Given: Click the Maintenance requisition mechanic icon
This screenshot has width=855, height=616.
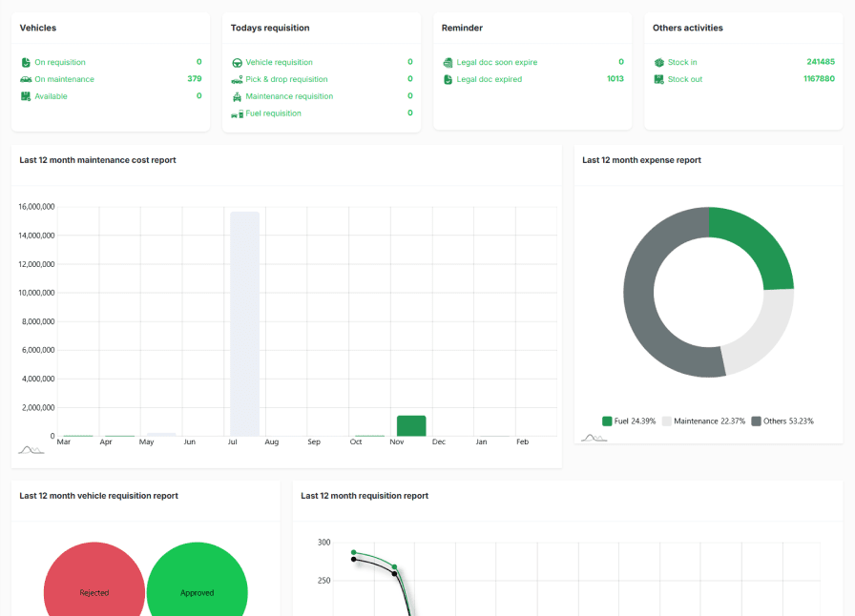Looking at the screenshot, I should pyautogui.click(x=237, y=97).
